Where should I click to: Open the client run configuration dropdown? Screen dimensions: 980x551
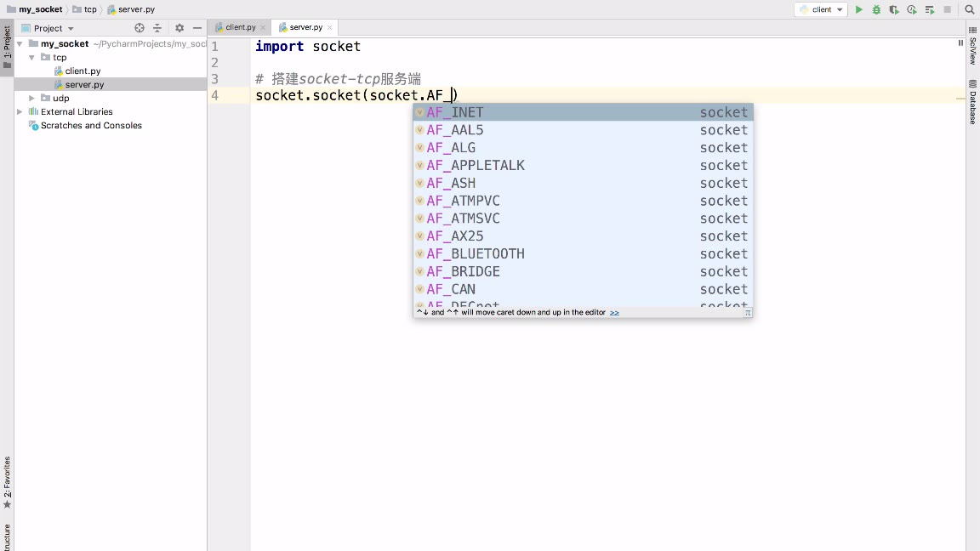click(x=822, y=10)
